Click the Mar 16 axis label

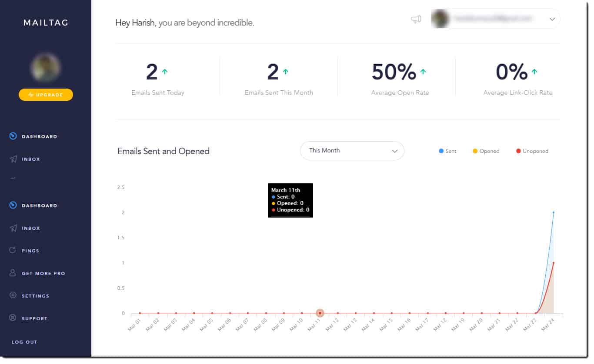(x=404, y=325)
